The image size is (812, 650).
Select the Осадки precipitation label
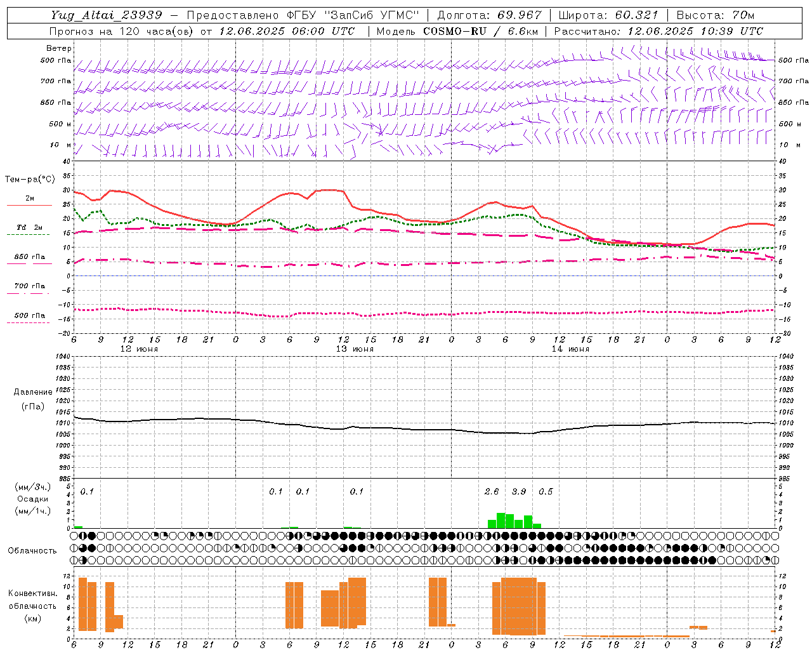tap(32, 499)
